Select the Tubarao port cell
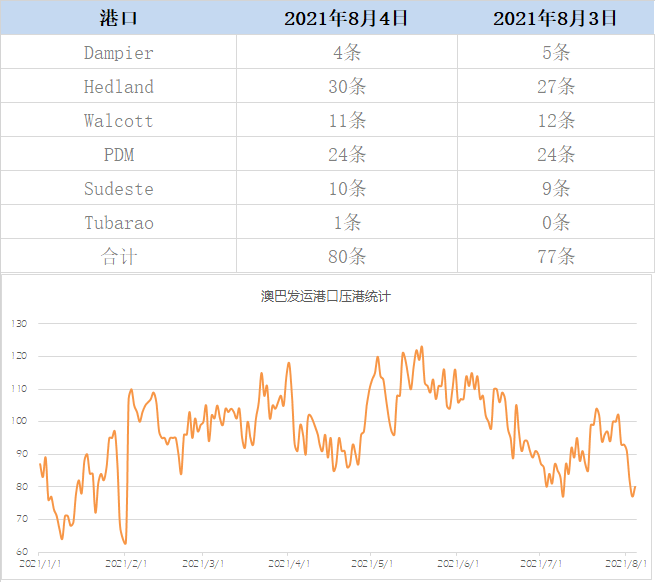 (119, 223)
